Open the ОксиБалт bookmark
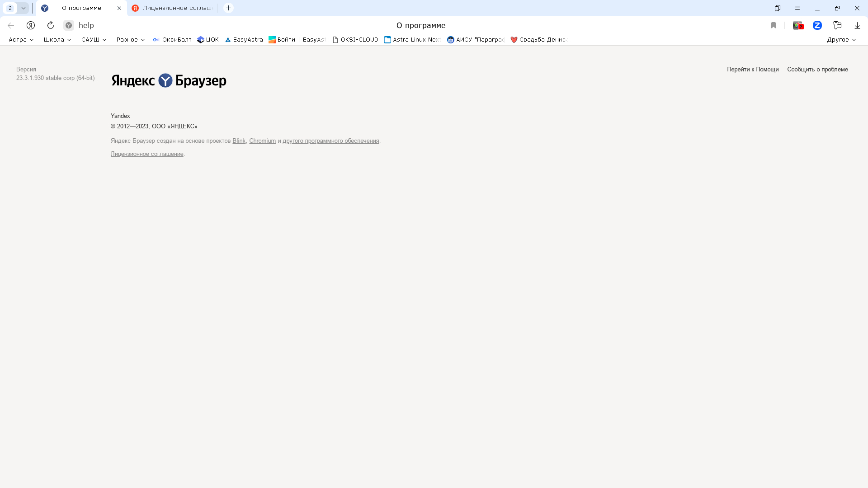 pos(172,40)
